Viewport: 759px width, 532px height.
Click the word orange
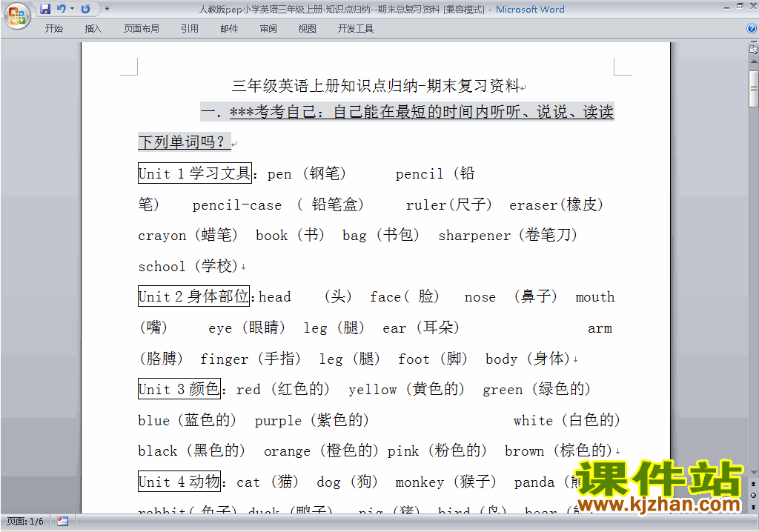tap(287, 452)
